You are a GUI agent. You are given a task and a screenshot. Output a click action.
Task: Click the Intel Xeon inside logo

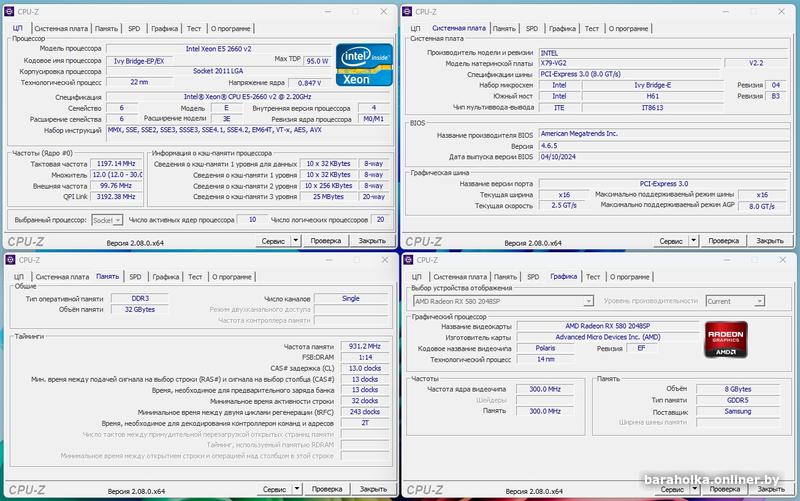pos(364,64)
